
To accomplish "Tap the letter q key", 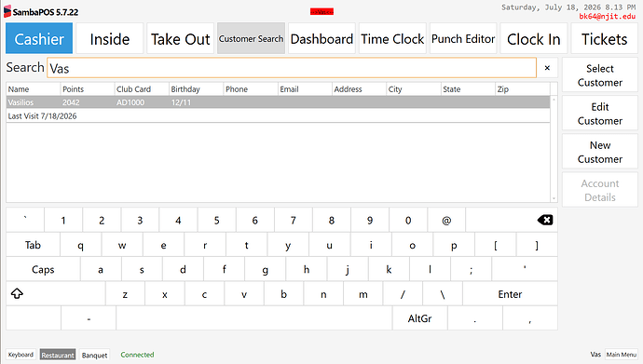I will pyautogui.click(x=81, y=245).
